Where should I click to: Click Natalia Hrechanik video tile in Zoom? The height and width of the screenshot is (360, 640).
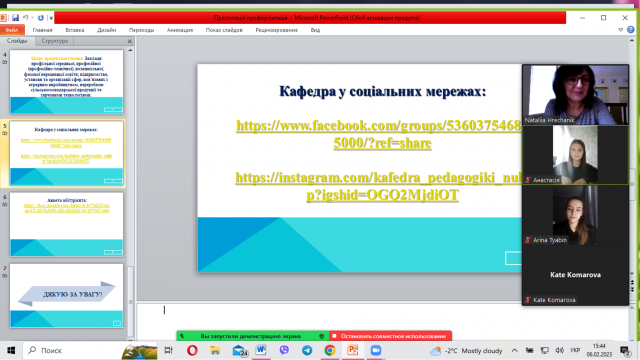pos(576,95)
